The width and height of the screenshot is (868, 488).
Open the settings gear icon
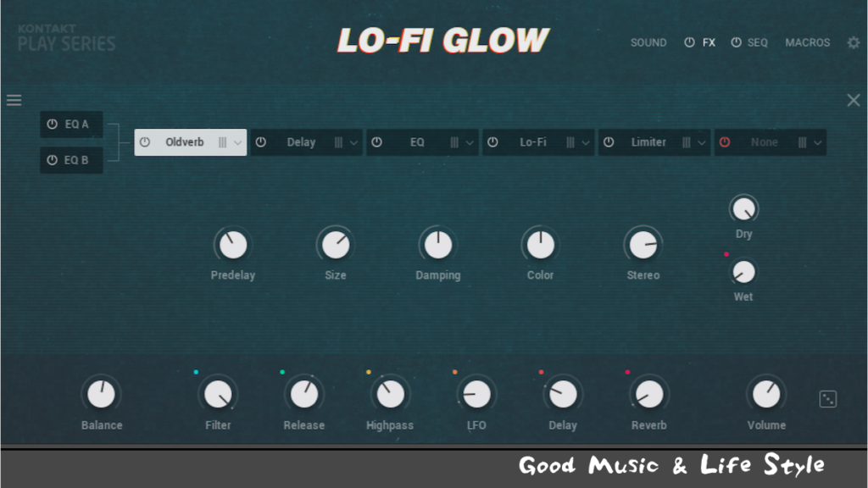click(853, 42)
